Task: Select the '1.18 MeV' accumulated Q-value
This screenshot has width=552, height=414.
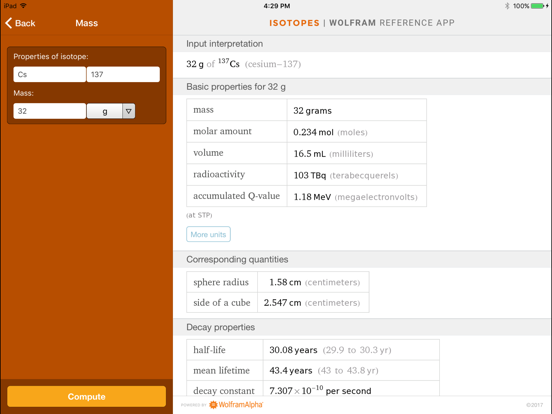Action: (x=312, y=197)
